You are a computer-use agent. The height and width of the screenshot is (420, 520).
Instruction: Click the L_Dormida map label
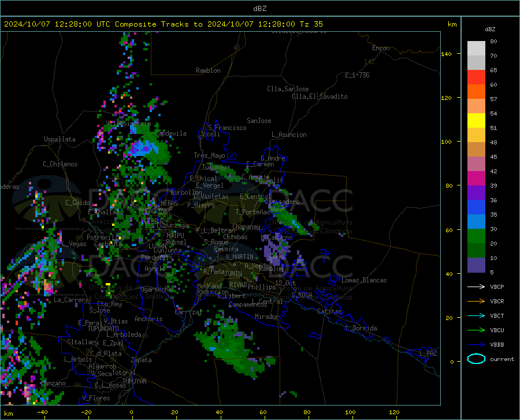tap(361, 328)
